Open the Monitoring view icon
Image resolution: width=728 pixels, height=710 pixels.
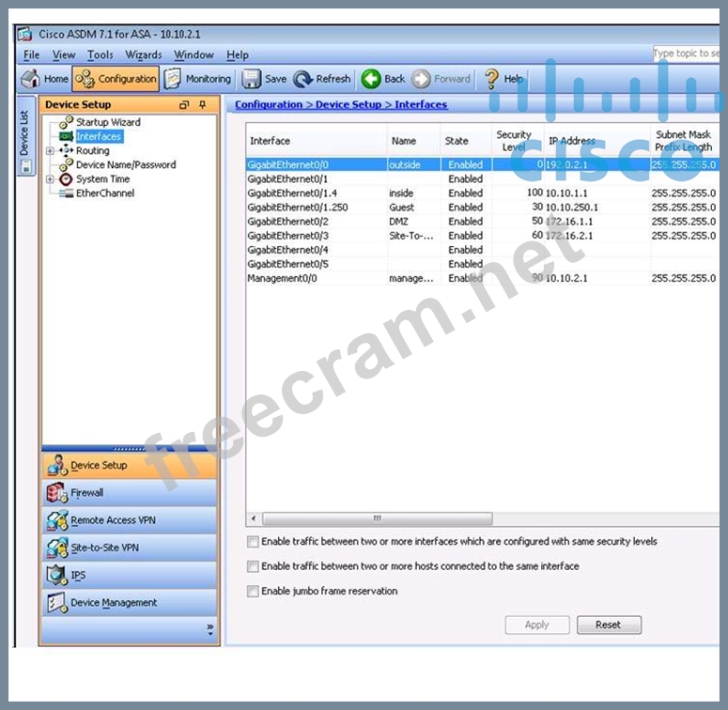point(173,79)
